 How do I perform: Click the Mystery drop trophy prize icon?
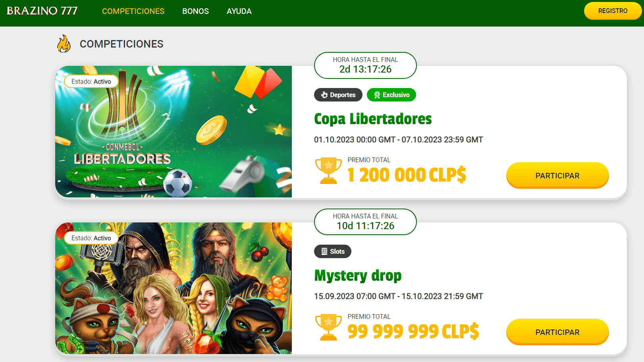click(328, 328)
